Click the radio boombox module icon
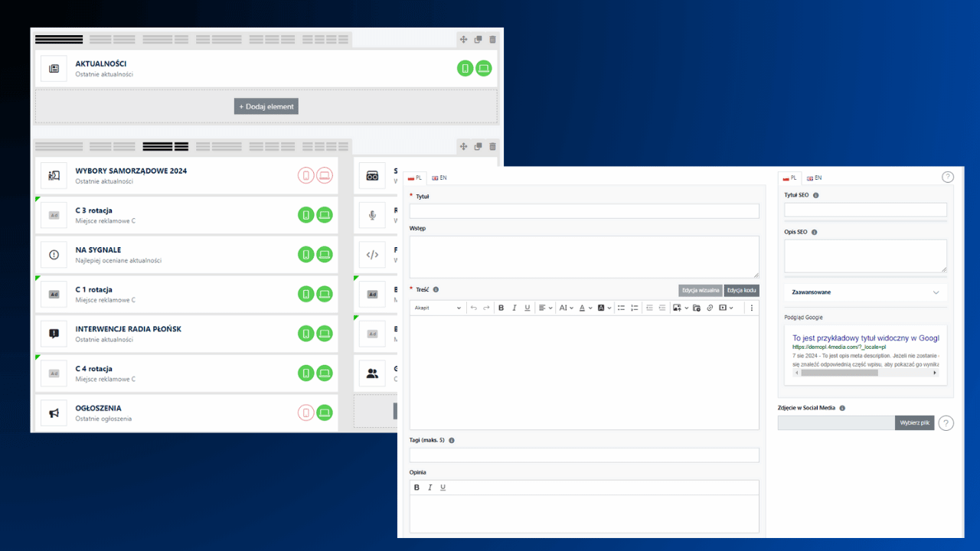The height and width of the screenshot is (551, 980). click(372, 175)
